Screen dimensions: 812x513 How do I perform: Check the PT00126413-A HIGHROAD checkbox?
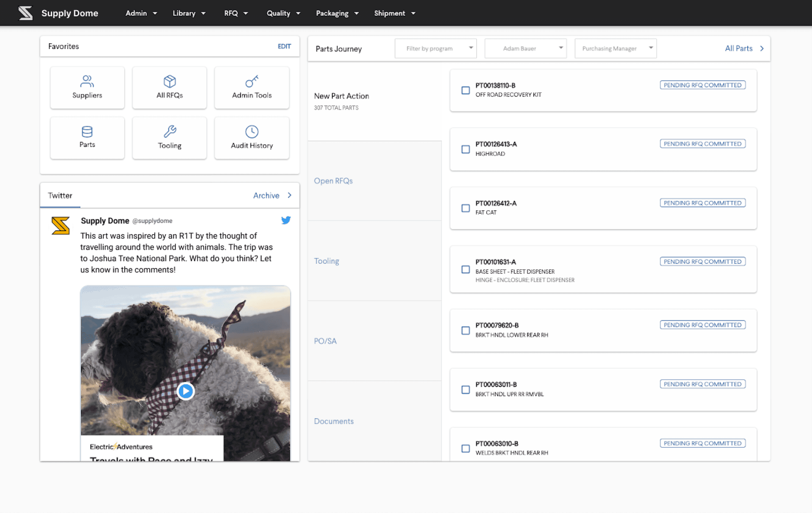click(x=466, y=149)
